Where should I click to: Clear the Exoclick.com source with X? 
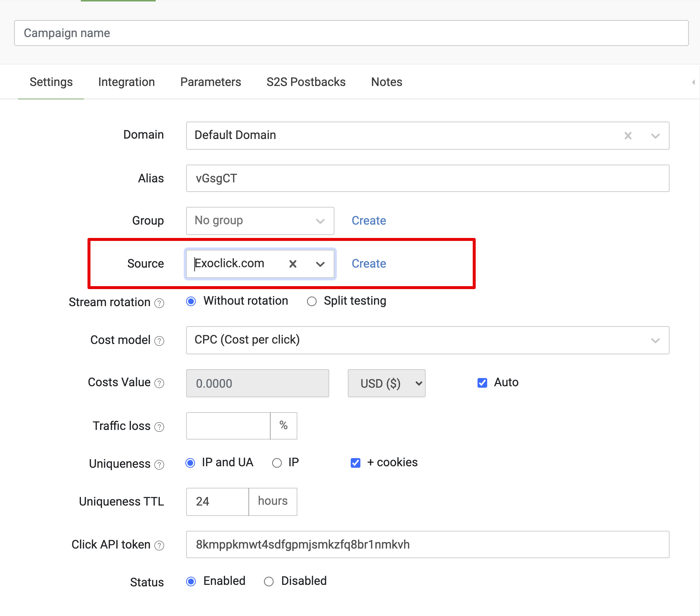coord(293,264)
